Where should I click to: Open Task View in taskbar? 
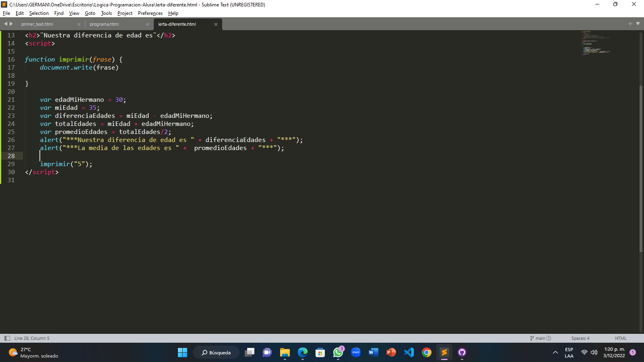tap(250, 353)
